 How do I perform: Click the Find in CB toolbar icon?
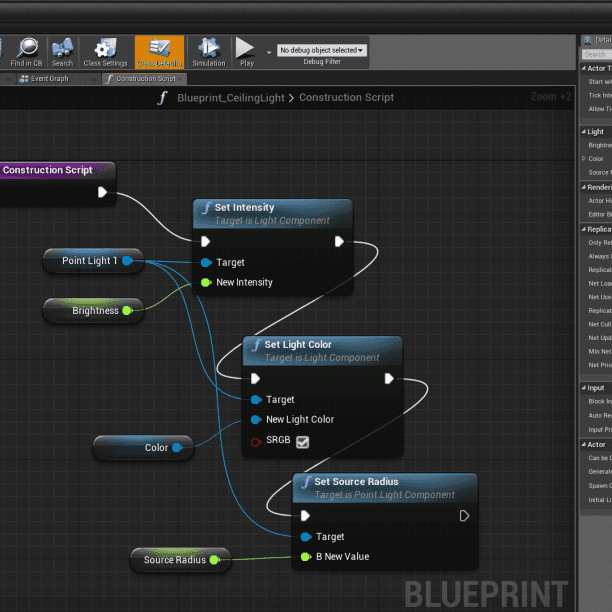[27, 52]
